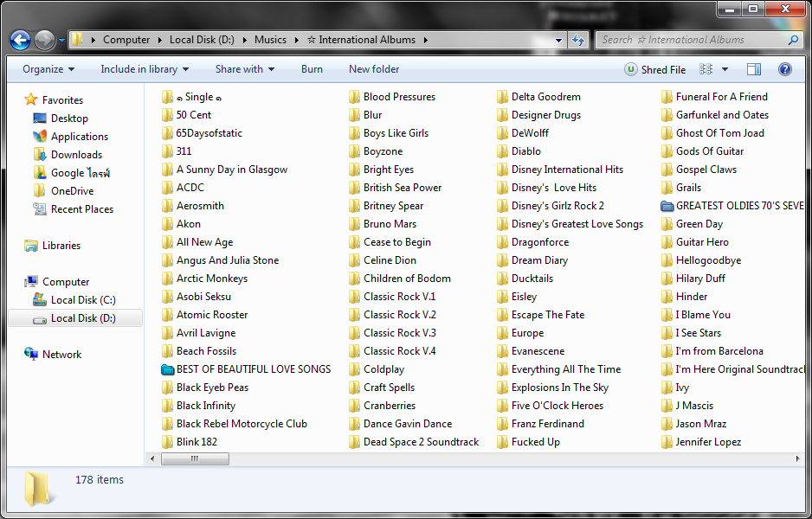Open OneDrive in Favorites
The width and height of the screenshot is (812, 519).
(63, 191)
